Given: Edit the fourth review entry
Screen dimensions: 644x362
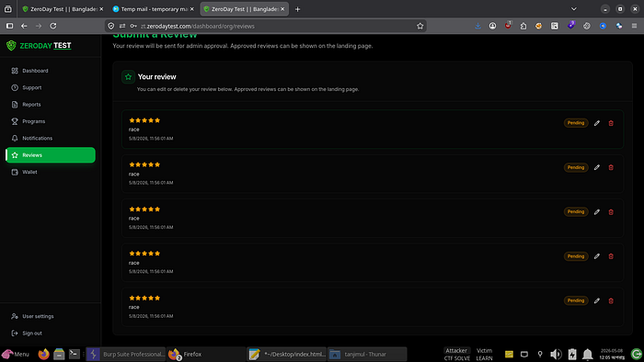Looking at the screenshot, I should pos(597,256).
